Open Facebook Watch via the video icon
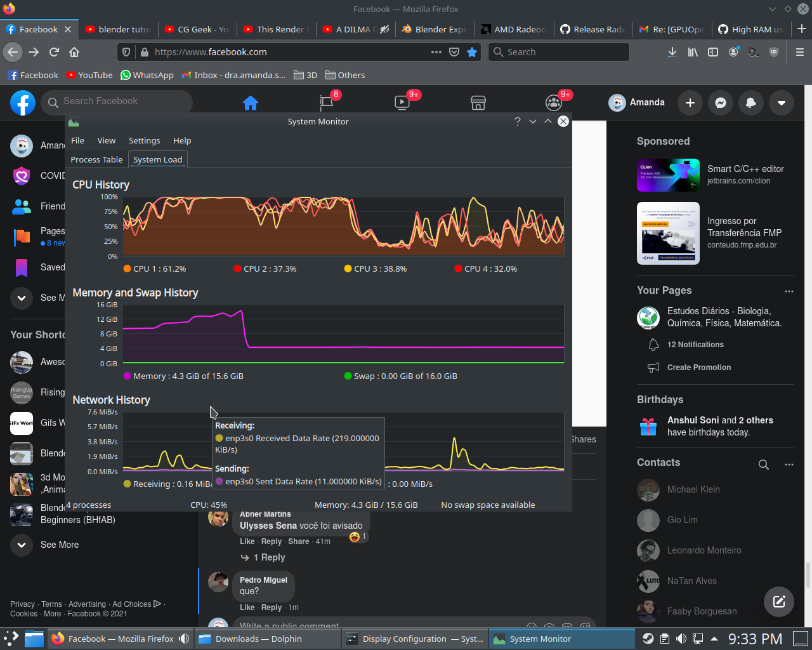The image size is (812, 650). (x=402, y=102)
